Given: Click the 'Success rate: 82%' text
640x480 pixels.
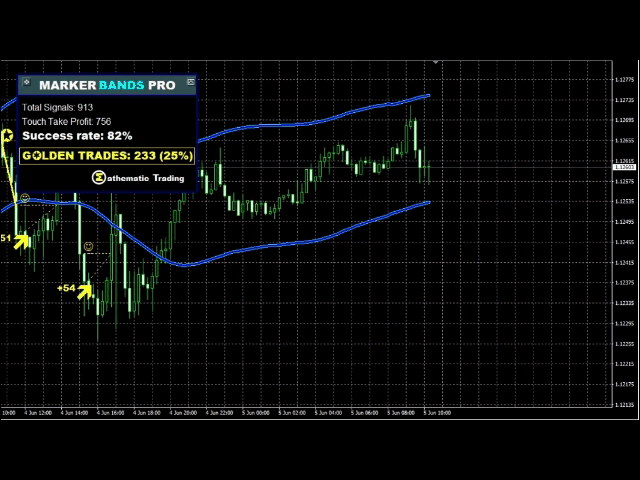Looking at the screenshot, I should tap(77, 136).
